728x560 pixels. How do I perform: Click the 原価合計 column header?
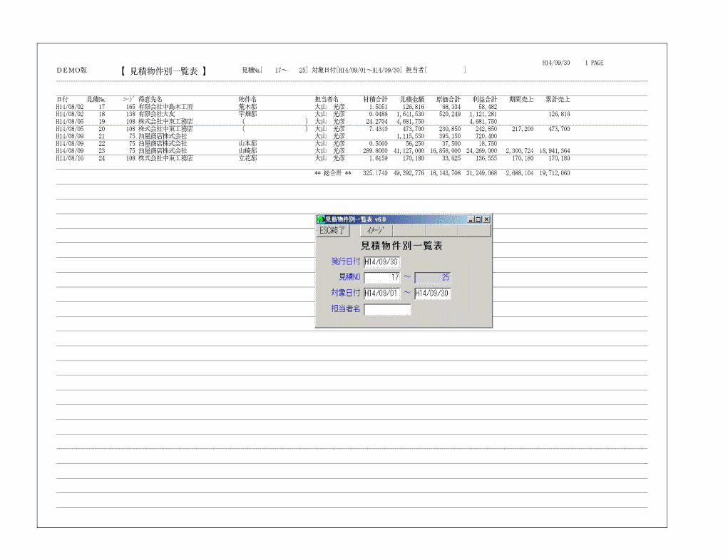[448, 99]
